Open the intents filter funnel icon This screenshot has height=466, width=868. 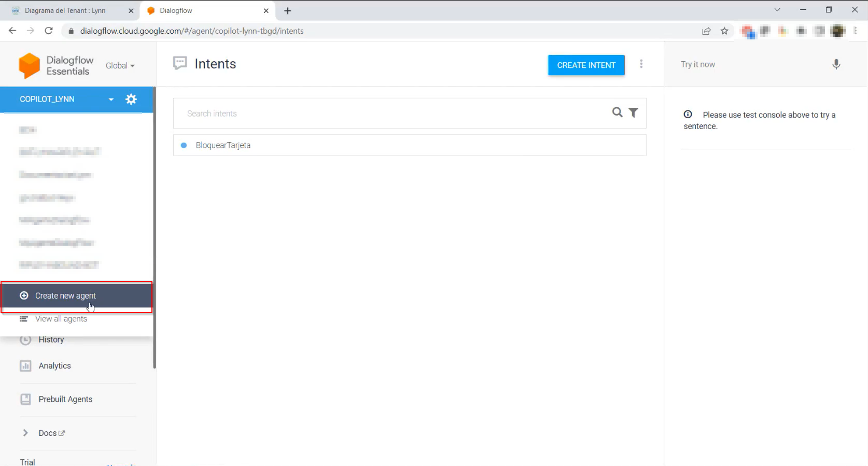[x=634, y=112]
